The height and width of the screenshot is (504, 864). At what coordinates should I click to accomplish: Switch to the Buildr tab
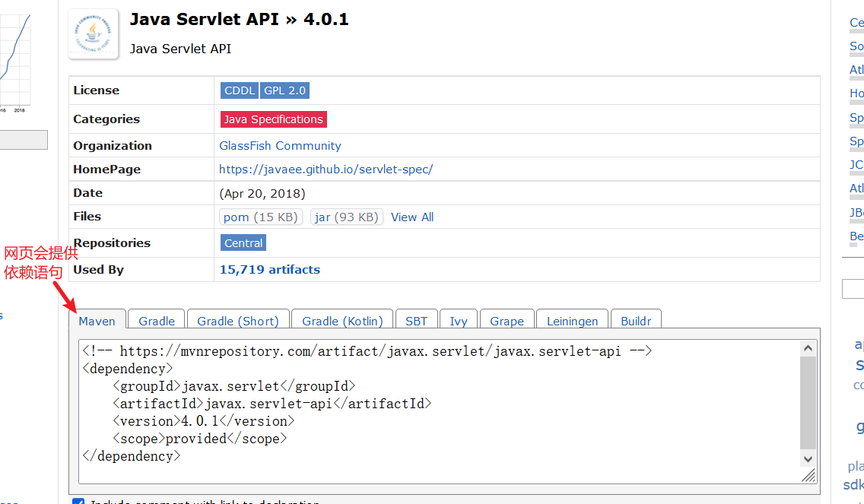click(636, 321)
